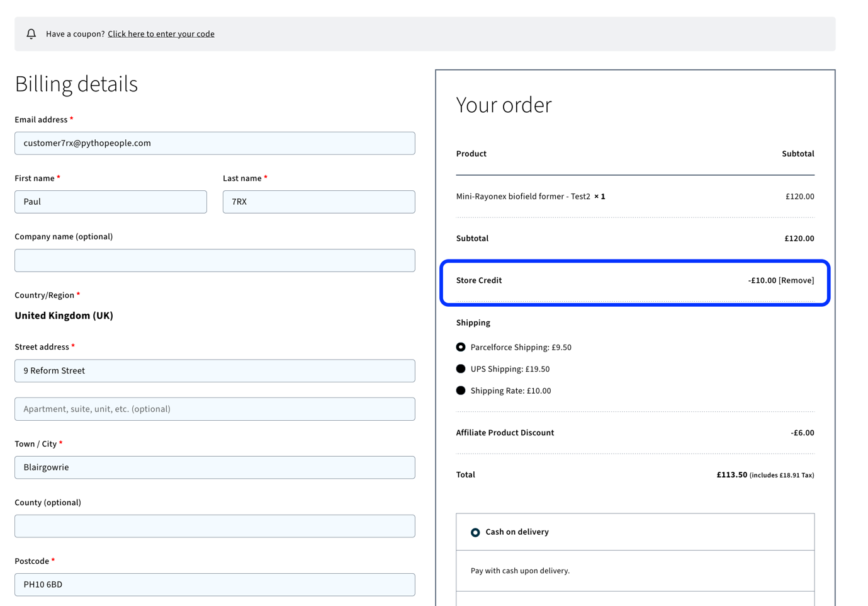Click the 'Country/Region' field label
This screenshot has height=606, width=868.
pyautogui.click(x=44, y=295)
